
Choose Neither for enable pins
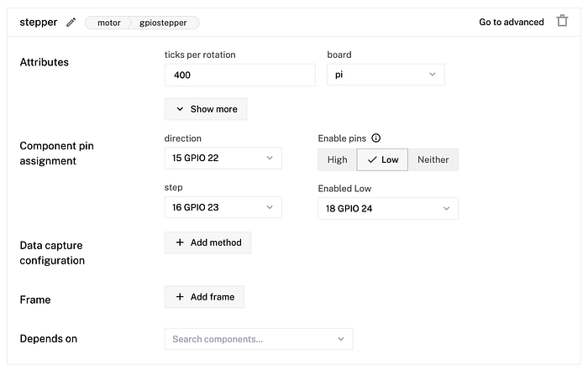(433, 159)
